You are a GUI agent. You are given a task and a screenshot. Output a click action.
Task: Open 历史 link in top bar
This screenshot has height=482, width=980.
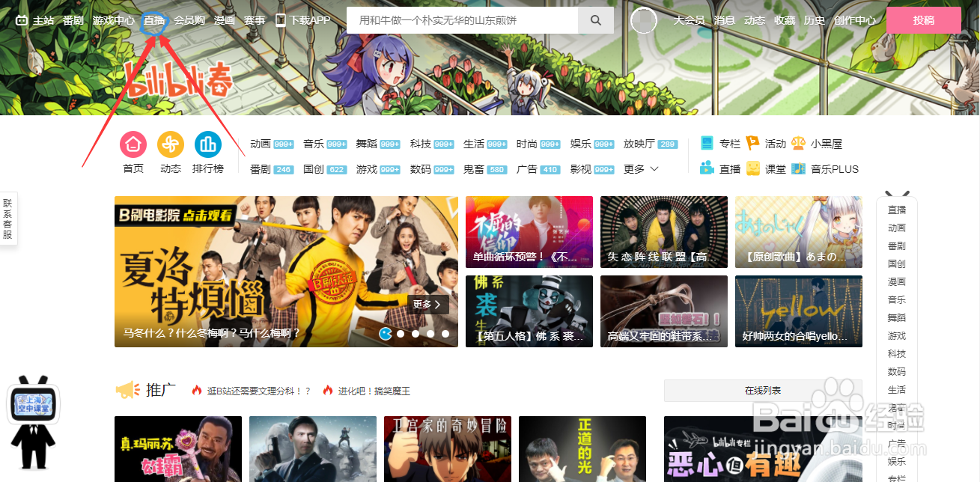[x=815, y=20]
